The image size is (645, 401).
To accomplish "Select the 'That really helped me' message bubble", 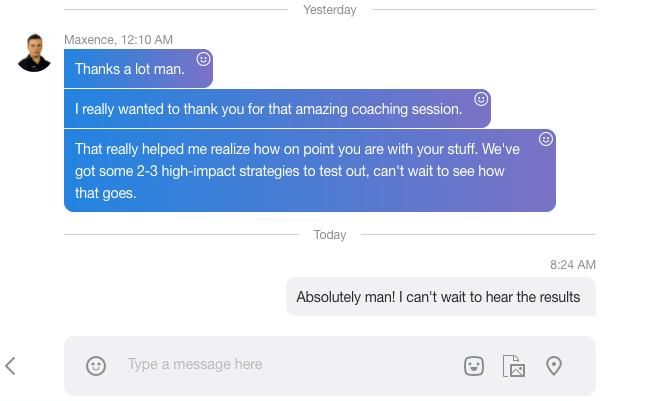I will point(310,171).
